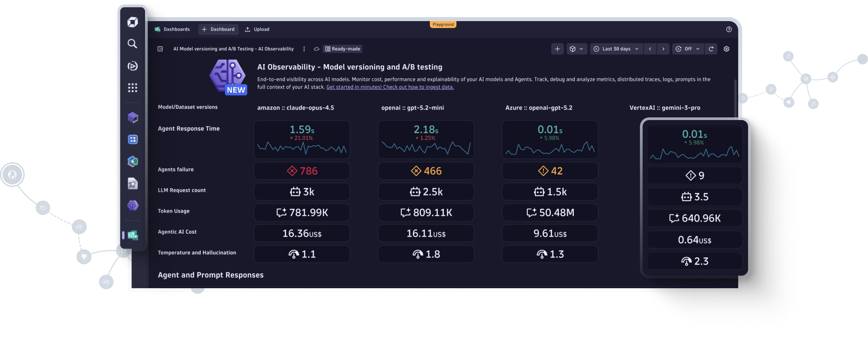
Task: Click the 2.5k LLM request count tile
Action: tap(426, 192)
